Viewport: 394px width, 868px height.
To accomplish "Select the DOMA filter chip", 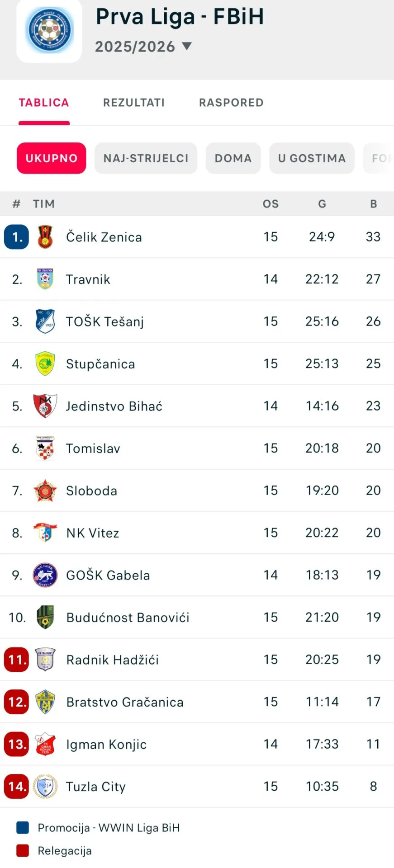I will click(233, 158).
